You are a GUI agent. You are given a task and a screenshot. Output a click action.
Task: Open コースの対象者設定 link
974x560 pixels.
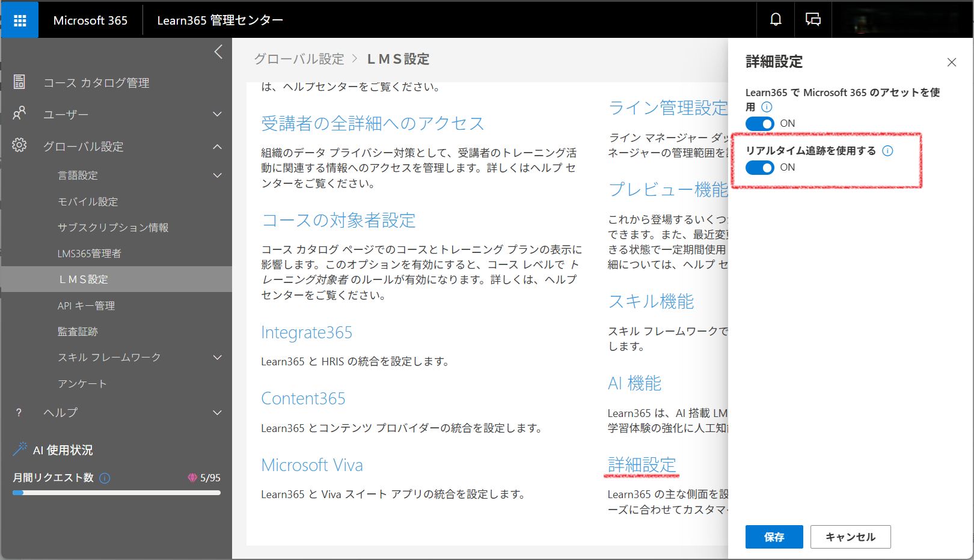point(338,221)
